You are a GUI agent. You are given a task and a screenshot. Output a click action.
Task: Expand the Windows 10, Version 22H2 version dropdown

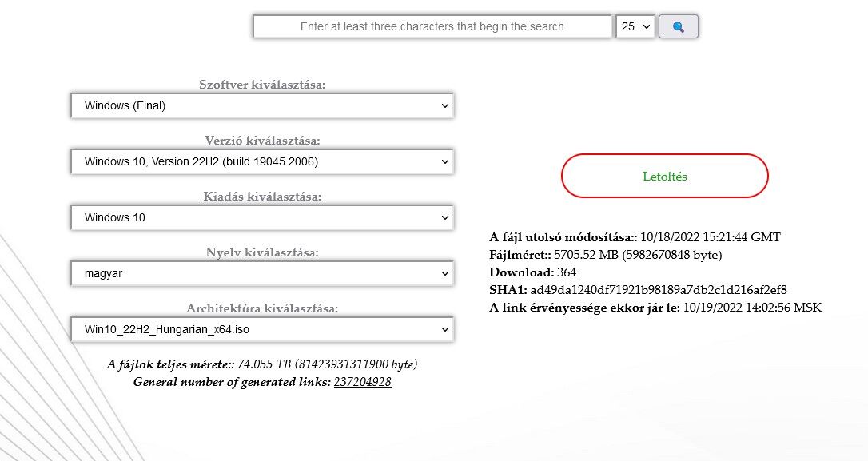[262, 161]
